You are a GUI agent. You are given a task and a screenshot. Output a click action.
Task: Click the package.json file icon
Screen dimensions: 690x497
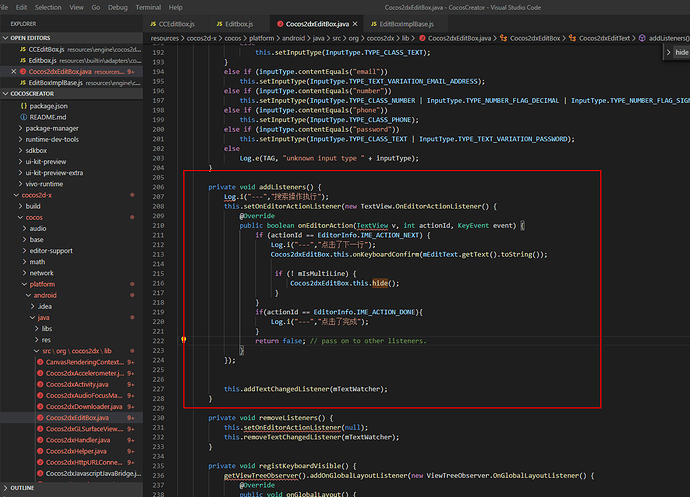[x=22, y=104]
